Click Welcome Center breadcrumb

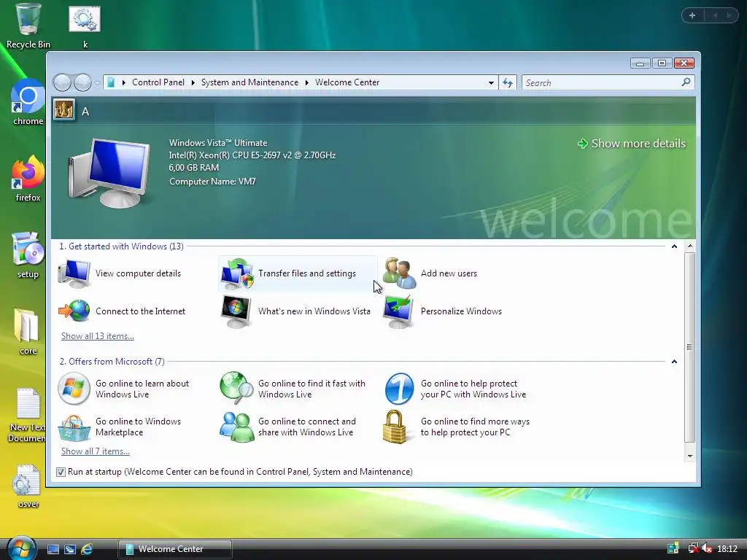[347, 82]
